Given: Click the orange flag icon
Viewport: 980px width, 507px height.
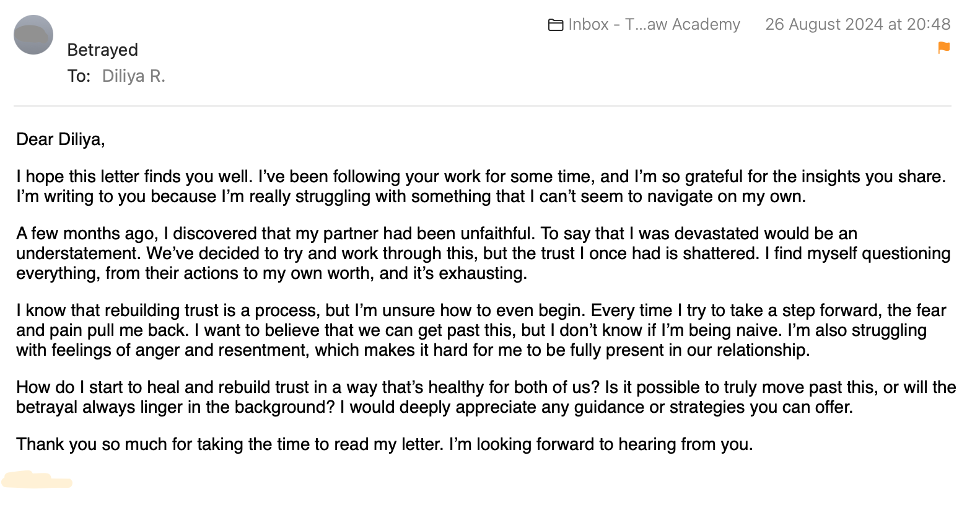Looking at the screenshot, I should click(x=943, y=48).
